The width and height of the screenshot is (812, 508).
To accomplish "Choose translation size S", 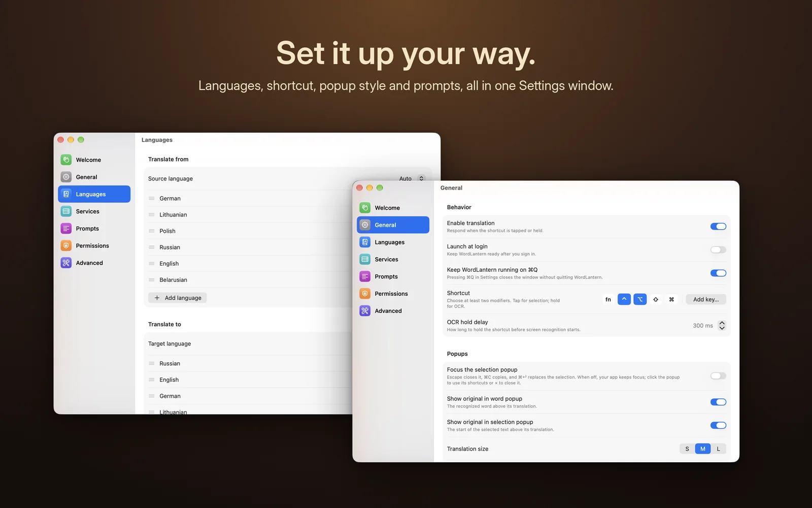I will (x=687, y=449).
